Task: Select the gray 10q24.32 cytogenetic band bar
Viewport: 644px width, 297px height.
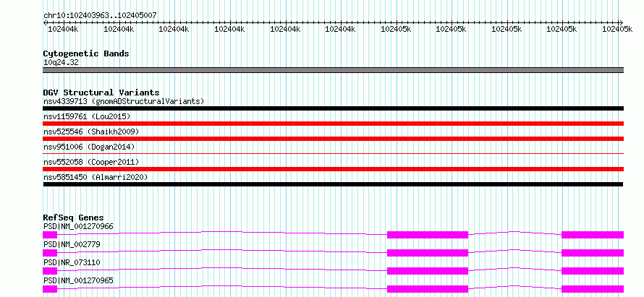Action: tap(333, 70)
